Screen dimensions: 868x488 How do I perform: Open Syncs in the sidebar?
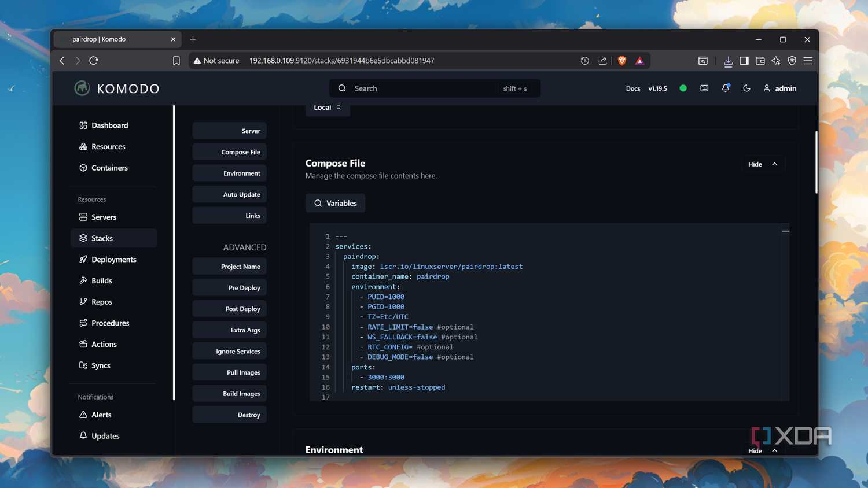coord(113,365)
